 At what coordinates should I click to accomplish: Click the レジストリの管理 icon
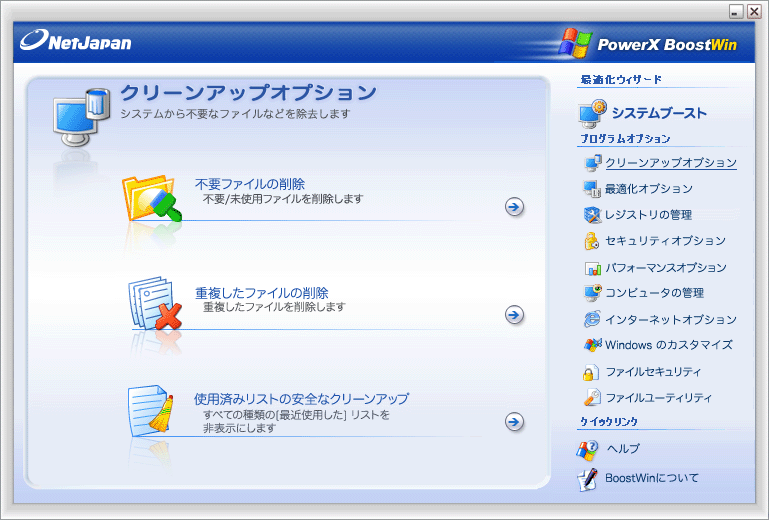[x=592, y=215]
